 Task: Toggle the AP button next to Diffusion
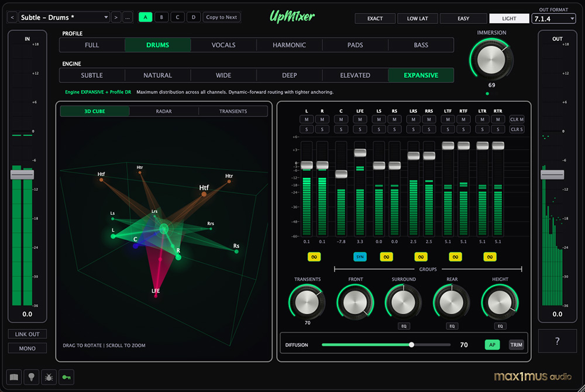(x=492, y=345)
